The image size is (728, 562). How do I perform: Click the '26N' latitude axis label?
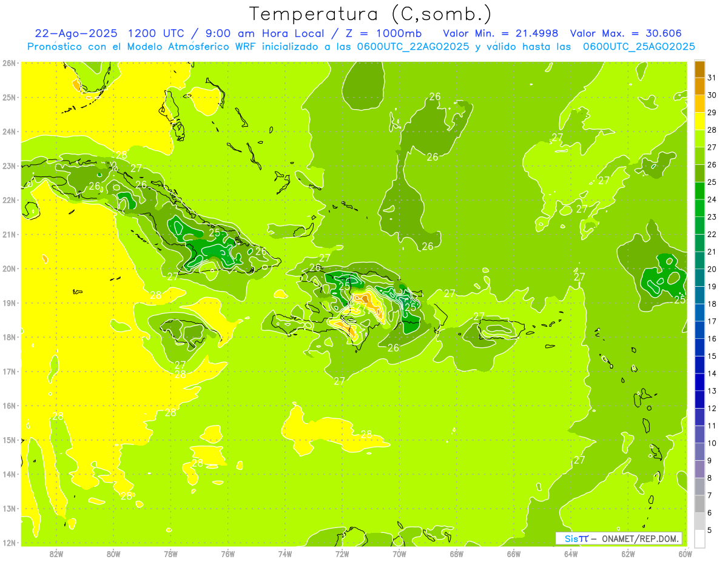pyautogui.click(x=9, y=63)
